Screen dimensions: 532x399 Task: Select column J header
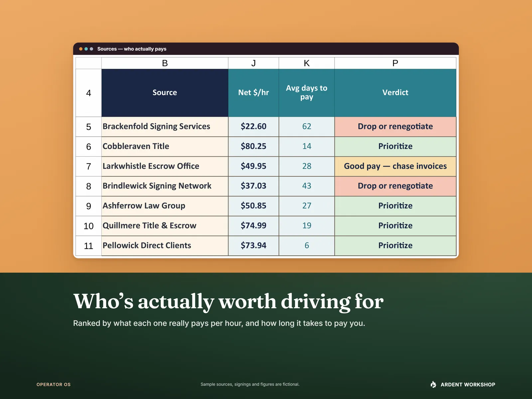click(x=253, y=63)
